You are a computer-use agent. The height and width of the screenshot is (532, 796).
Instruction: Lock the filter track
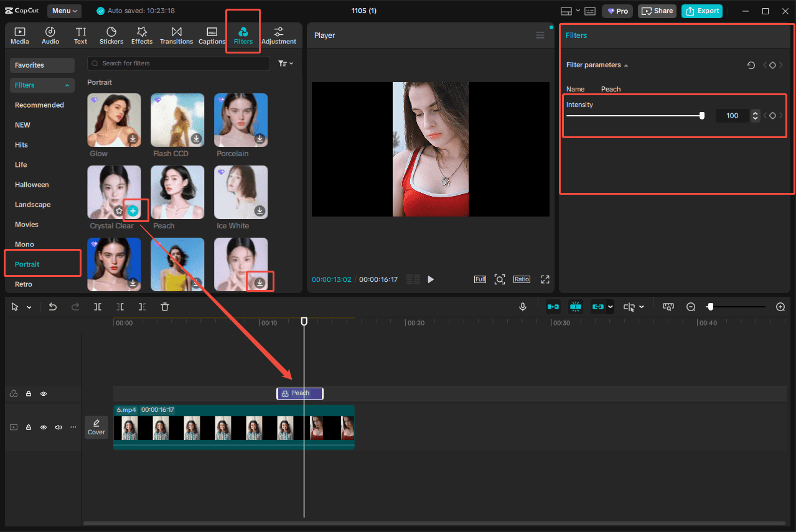pos(29,393)
